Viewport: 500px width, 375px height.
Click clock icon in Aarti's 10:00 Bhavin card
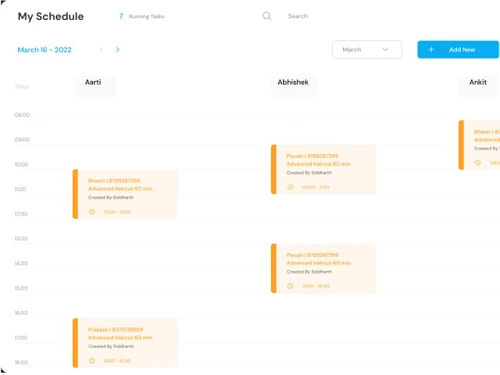click(x=92, y=212)
